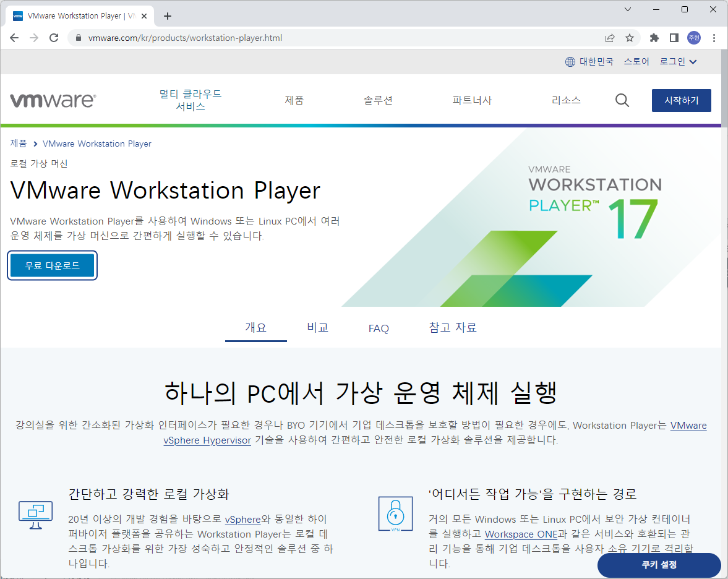Click the 시작하기 button

[681, 100]
